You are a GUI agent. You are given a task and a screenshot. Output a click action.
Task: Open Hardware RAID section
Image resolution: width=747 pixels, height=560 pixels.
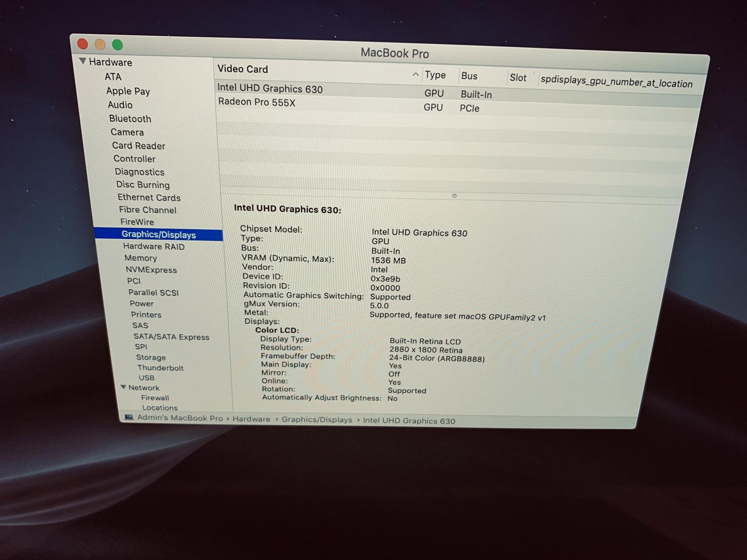pos(154,246)
